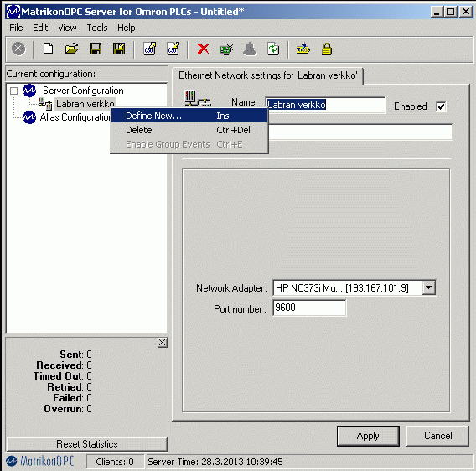Save the configuration using the floppy disk icon

(96, 49)
